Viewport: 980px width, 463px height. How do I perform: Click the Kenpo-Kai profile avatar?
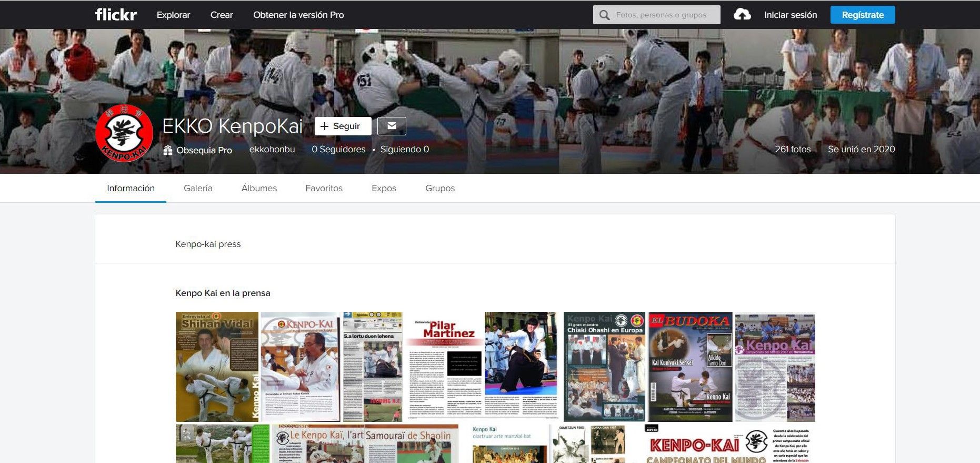coord(124,133)
